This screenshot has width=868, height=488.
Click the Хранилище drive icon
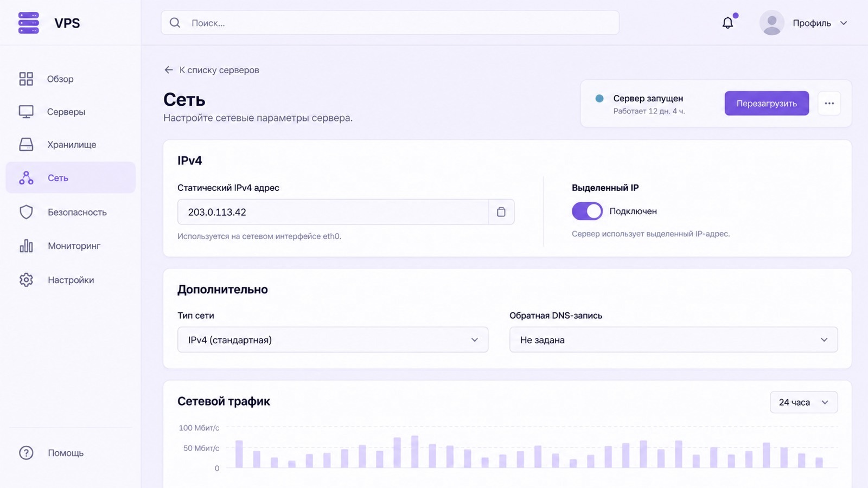(x=26, y=144)
